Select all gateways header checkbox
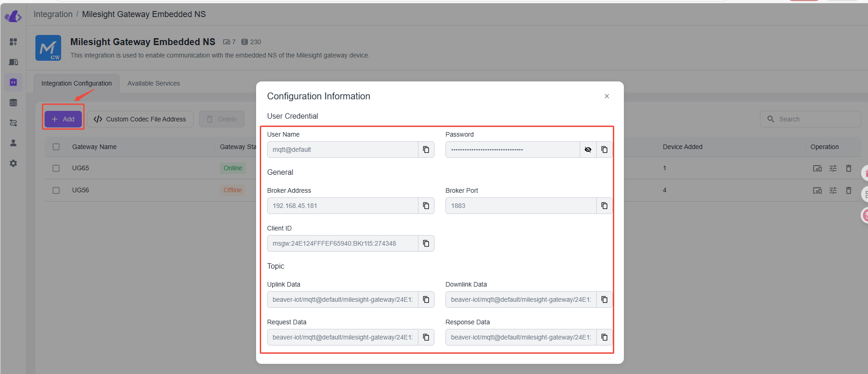Image resolution: width=868 pixels, height=374 pixels. [56, 147]
